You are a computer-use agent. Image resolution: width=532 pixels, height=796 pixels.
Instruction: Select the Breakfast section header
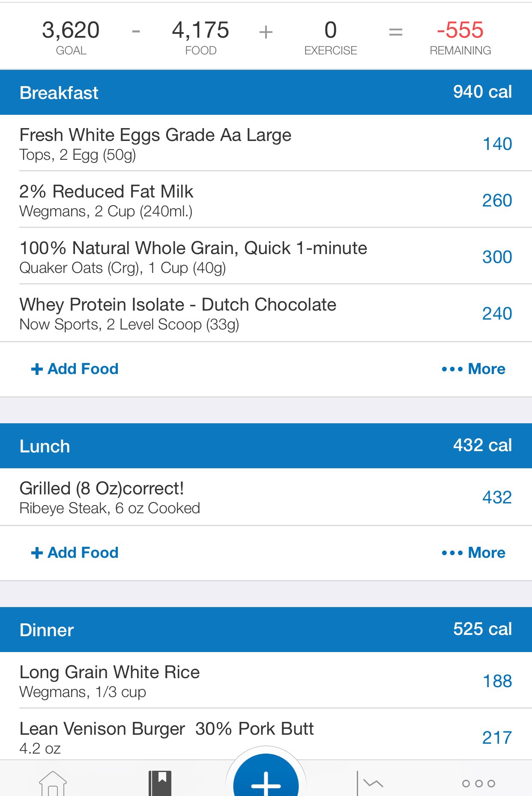point(266,93)
